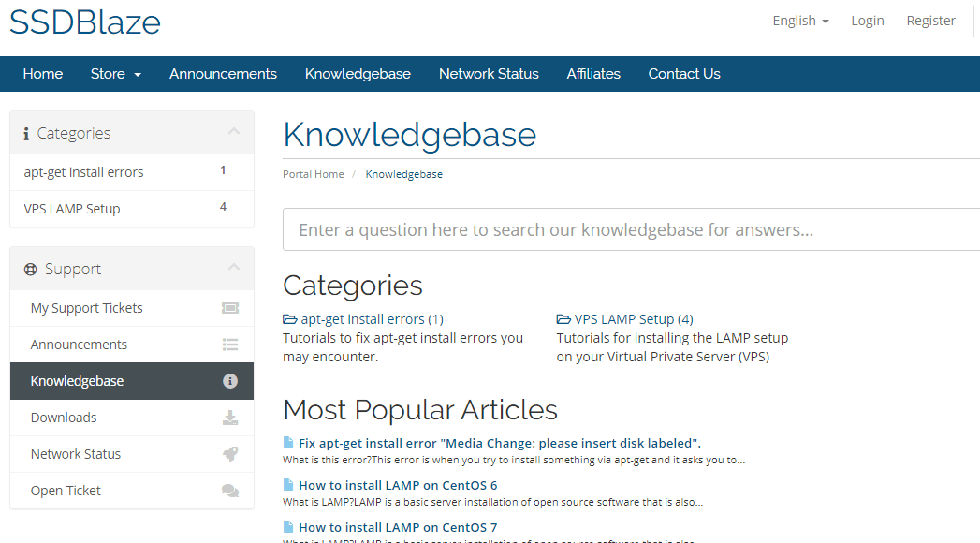Open the Affiliates menu item

click(593, 74)
